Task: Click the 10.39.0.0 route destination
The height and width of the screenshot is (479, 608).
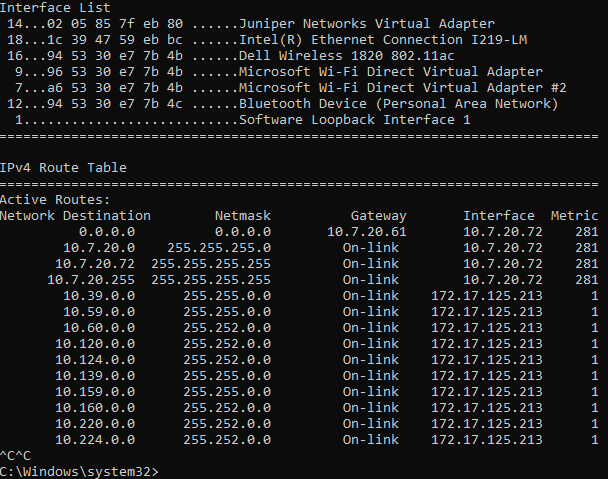Action: [99, 296]
